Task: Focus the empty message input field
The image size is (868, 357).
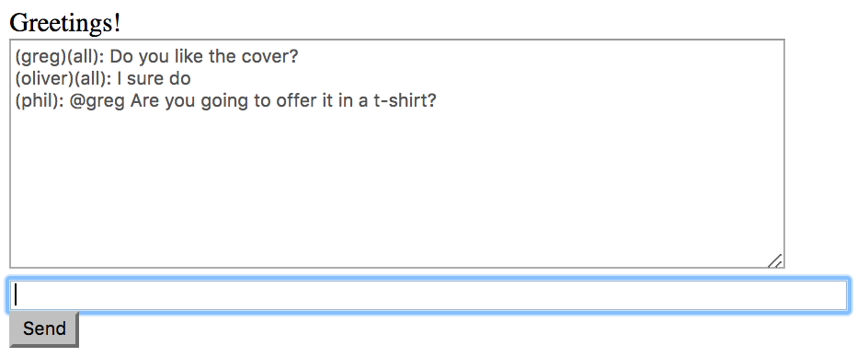Action: 429,295
